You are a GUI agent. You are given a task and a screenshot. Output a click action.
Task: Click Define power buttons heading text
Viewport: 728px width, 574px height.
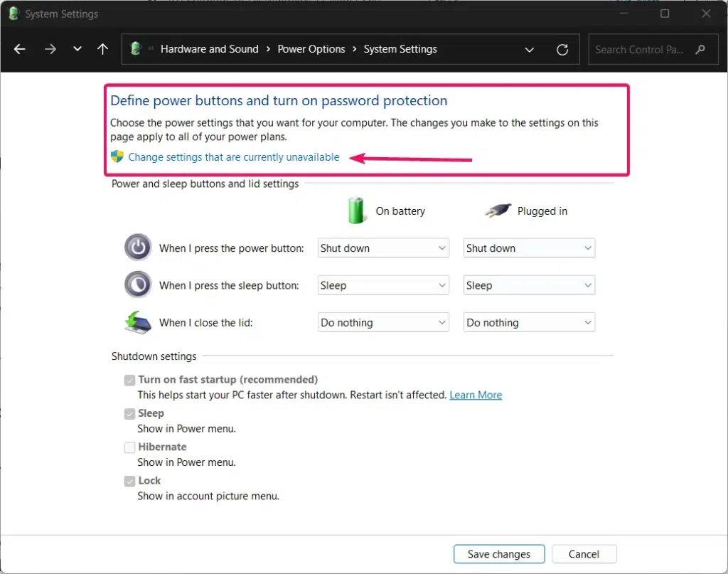point(279,100)
